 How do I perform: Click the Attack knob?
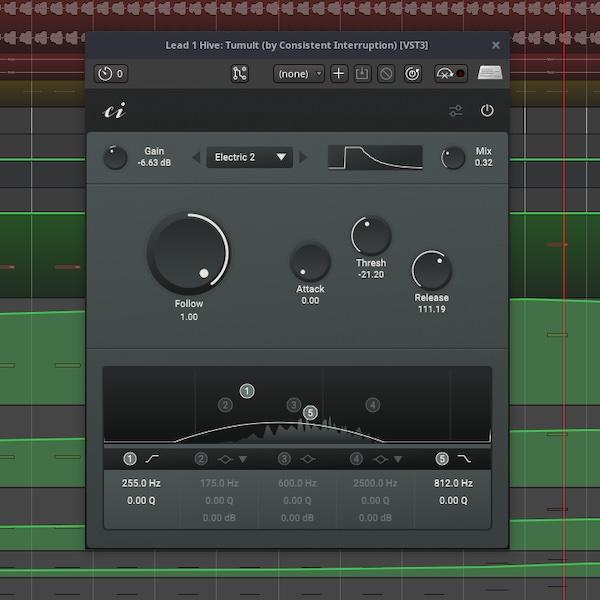[310, 262]
